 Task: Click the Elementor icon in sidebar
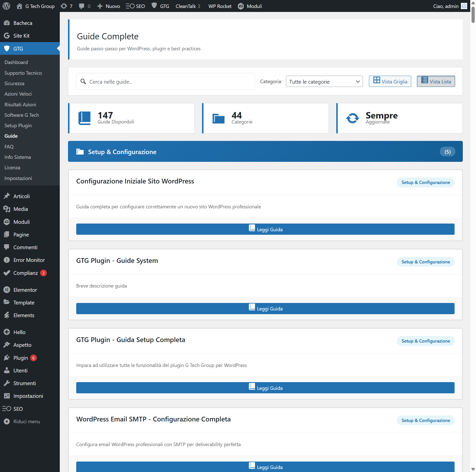pyautogui.click(x=7, y=290)
